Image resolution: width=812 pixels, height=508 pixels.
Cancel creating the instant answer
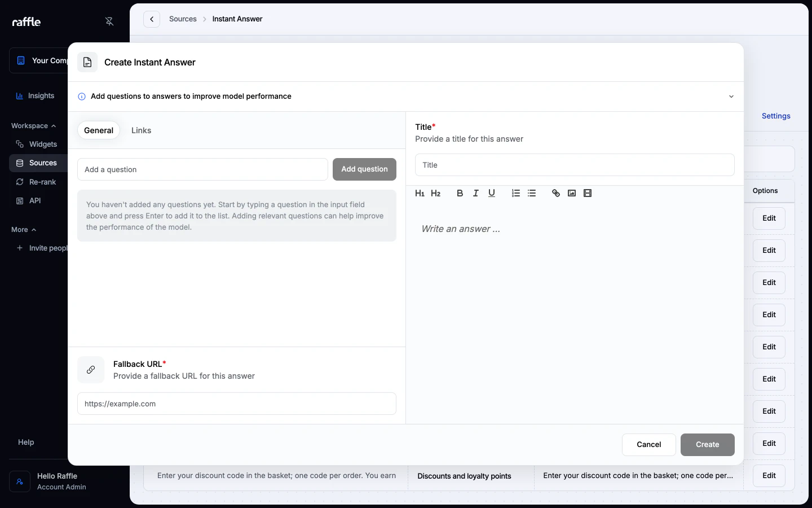pos(649,445)
